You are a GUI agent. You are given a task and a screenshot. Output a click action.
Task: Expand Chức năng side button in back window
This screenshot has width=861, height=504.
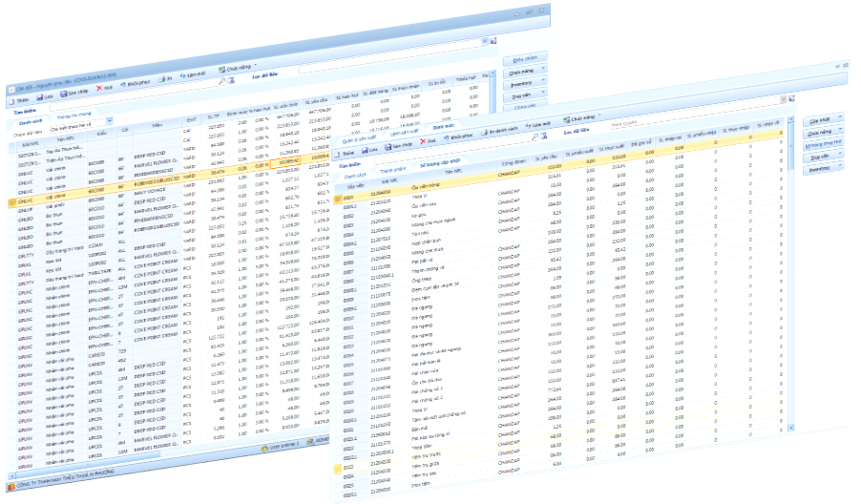pos(543,68)
